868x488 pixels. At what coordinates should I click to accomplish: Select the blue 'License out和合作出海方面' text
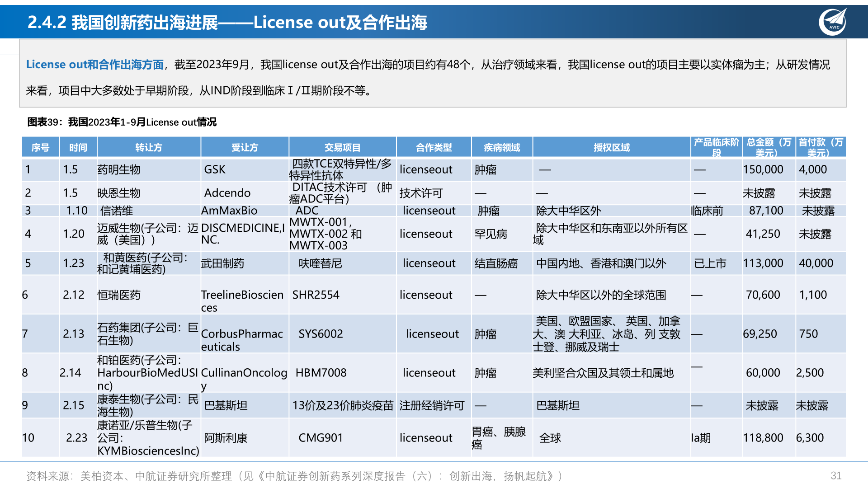tap(94, 65)
